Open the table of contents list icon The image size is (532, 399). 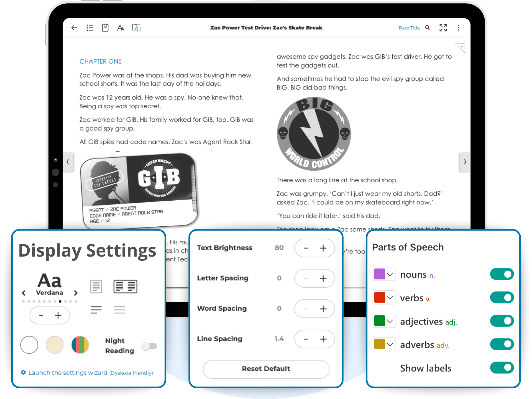89,28
